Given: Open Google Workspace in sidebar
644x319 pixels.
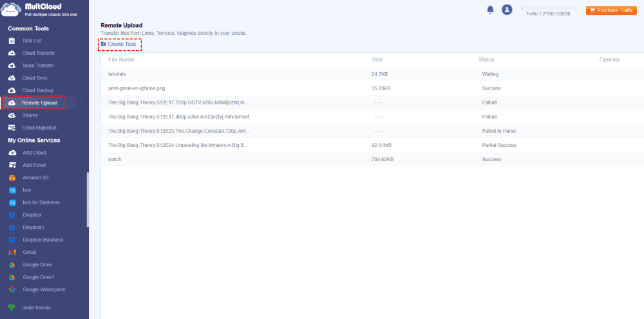Looking at the screenshot, I should [44, 289].
